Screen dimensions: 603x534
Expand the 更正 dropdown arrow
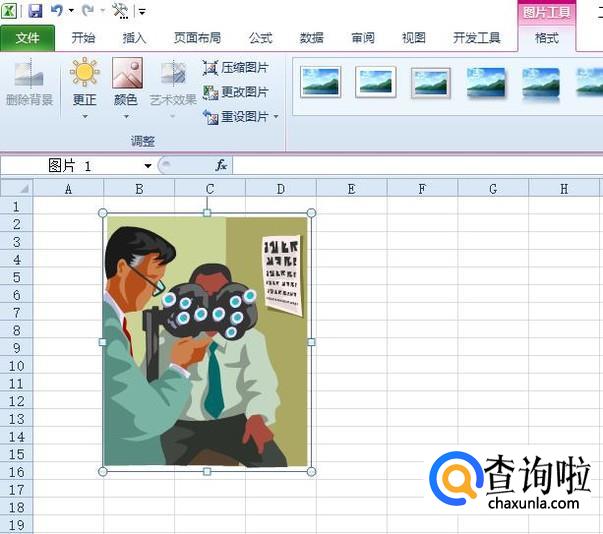(85, 116)
